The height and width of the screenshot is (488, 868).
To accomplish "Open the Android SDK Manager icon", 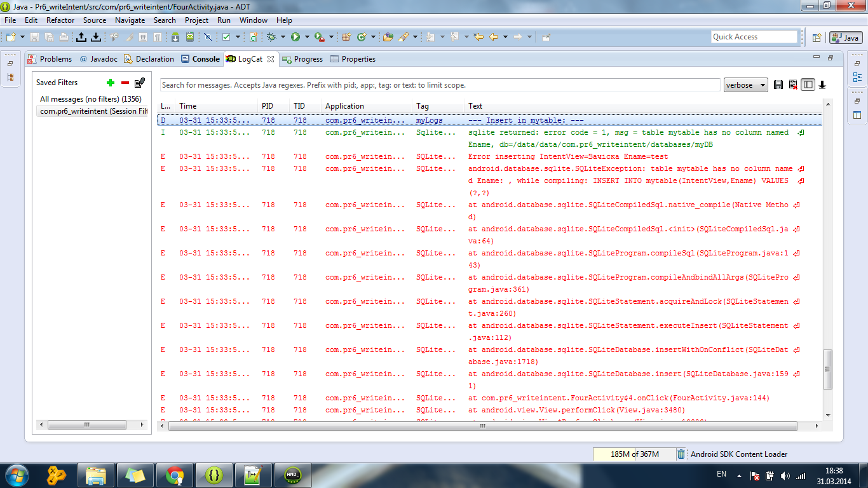I will pyautogui.click(x=175, y=37).
